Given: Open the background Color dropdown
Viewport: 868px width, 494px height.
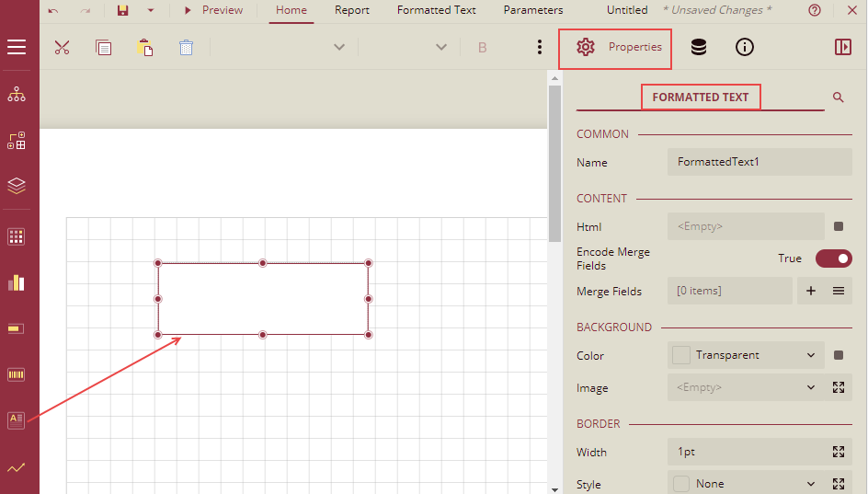Looking at the screenshot, I should click(811, 355).
